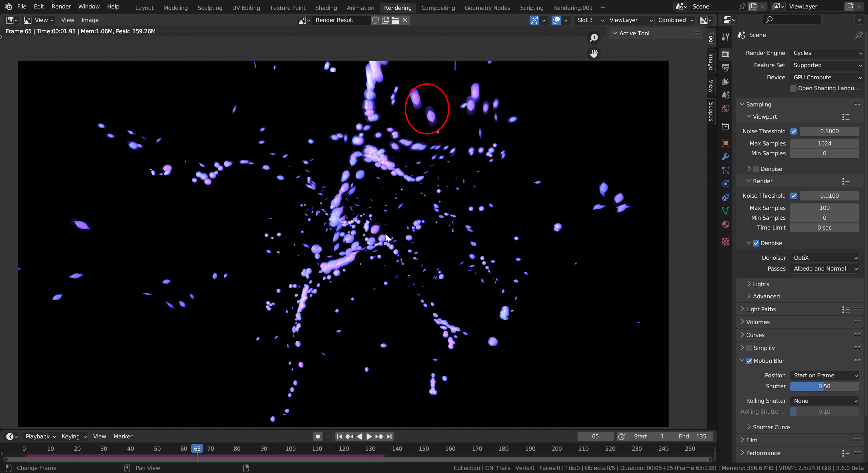Click the End frame field
This screenshot has width=868, height=473.
[x=692, y=436]
